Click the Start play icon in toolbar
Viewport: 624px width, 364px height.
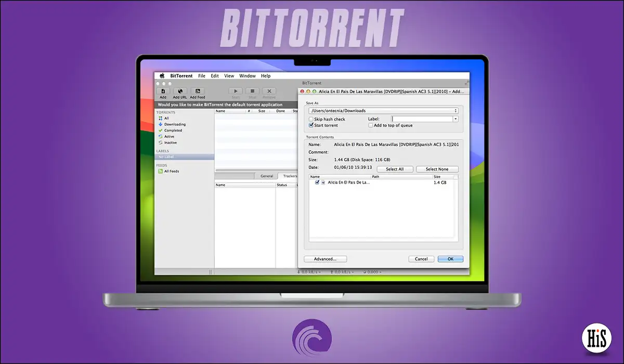point(236,91)
